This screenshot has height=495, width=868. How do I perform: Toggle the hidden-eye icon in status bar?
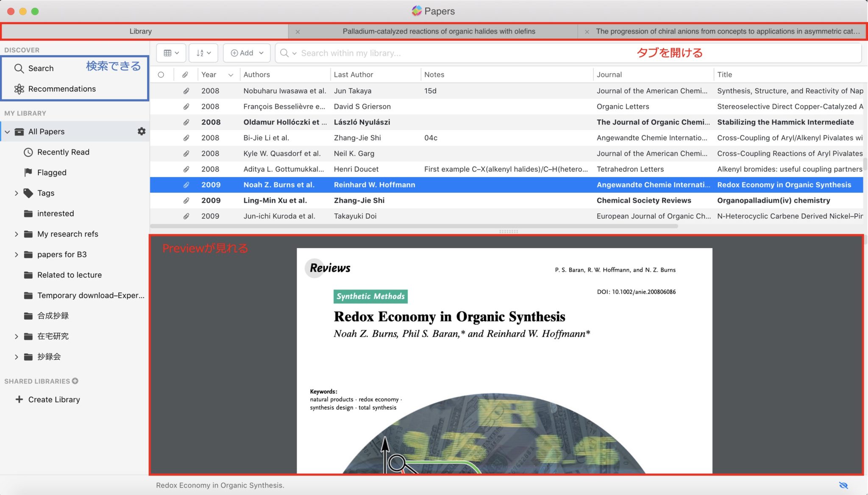pos(843,485)
